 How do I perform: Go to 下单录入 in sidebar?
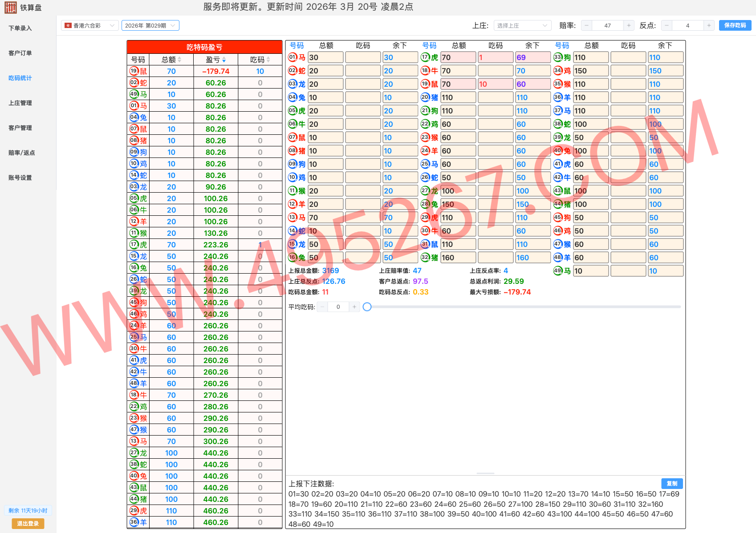[x=20, y=28]
